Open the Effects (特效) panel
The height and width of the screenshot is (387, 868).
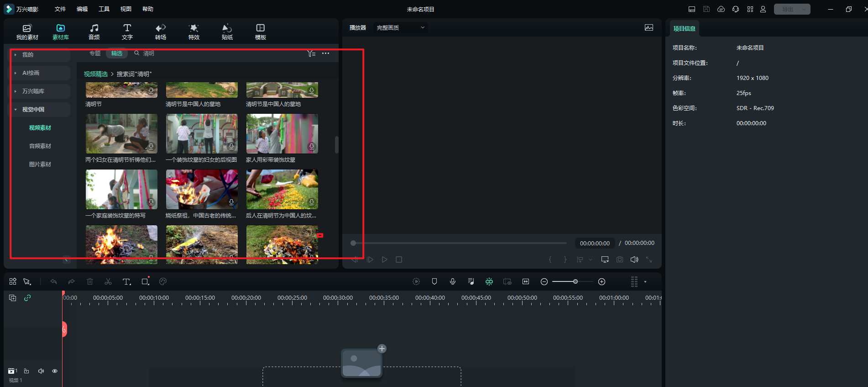coord(194,32)
